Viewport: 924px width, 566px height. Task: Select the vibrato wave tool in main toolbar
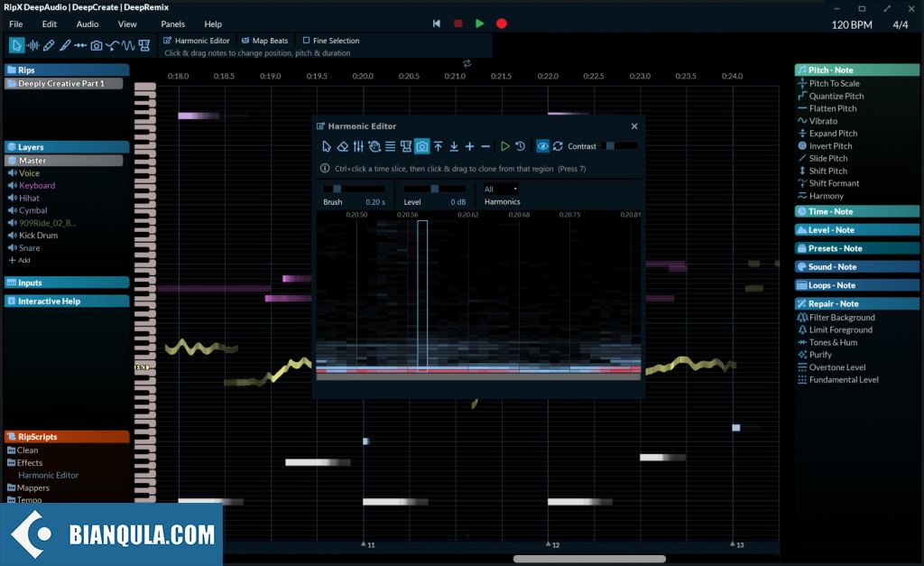tap(128, 45)
